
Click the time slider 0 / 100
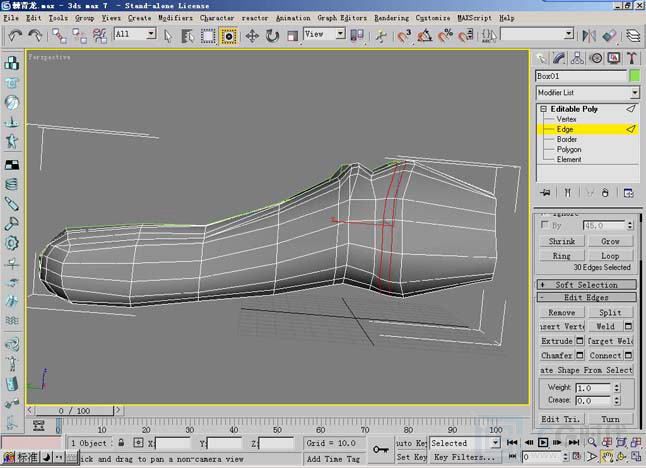coord(74,410)
